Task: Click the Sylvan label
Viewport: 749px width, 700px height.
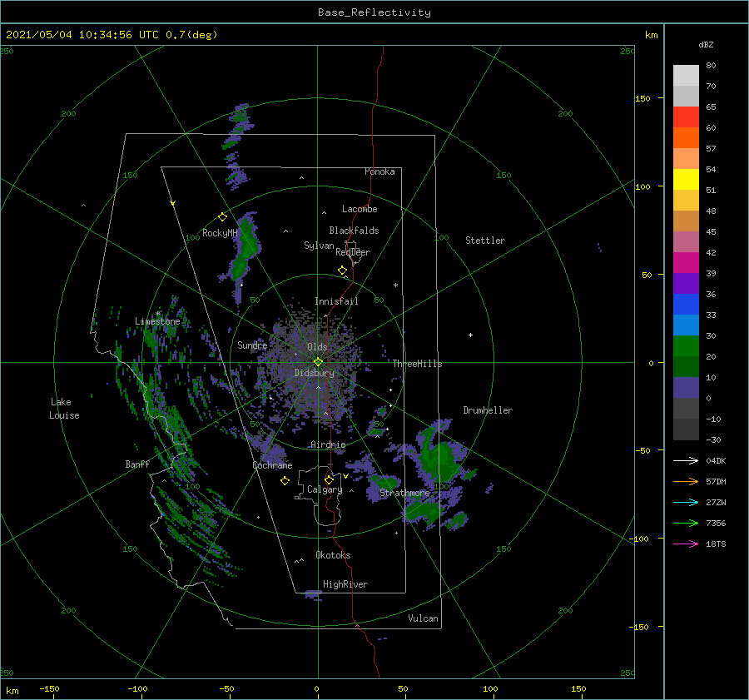Action: pos(319,246)
